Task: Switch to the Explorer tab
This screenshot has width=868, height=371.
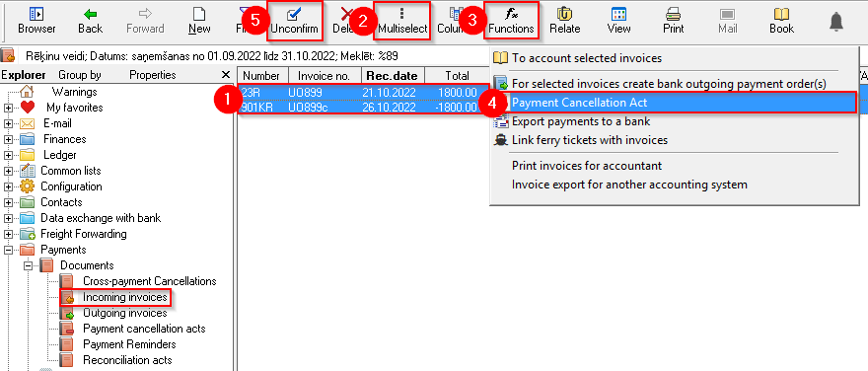Action: coord(24,75)
